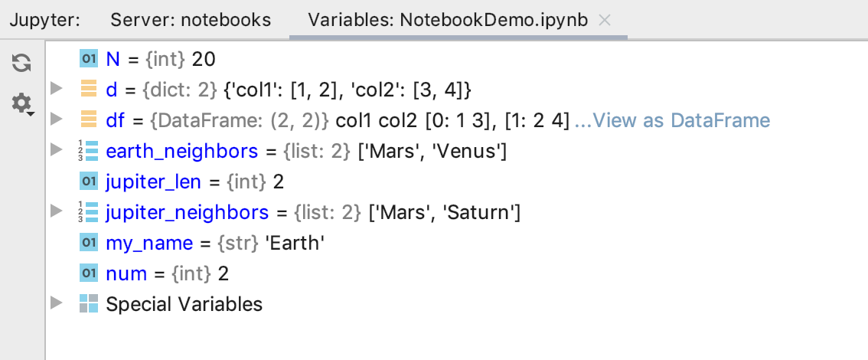Click the refresh variables icon

click(21, 63)
